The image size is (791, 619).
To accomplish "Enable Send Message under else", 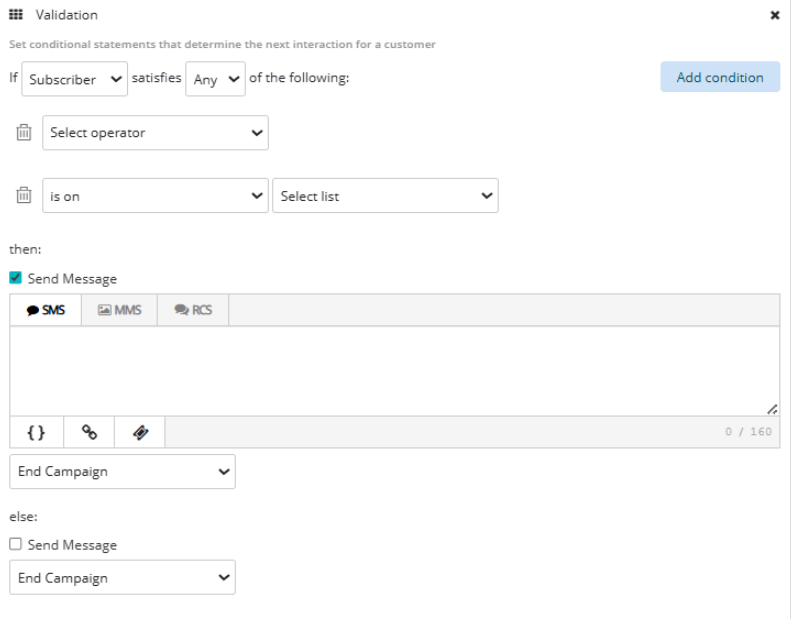I will 16,545.
